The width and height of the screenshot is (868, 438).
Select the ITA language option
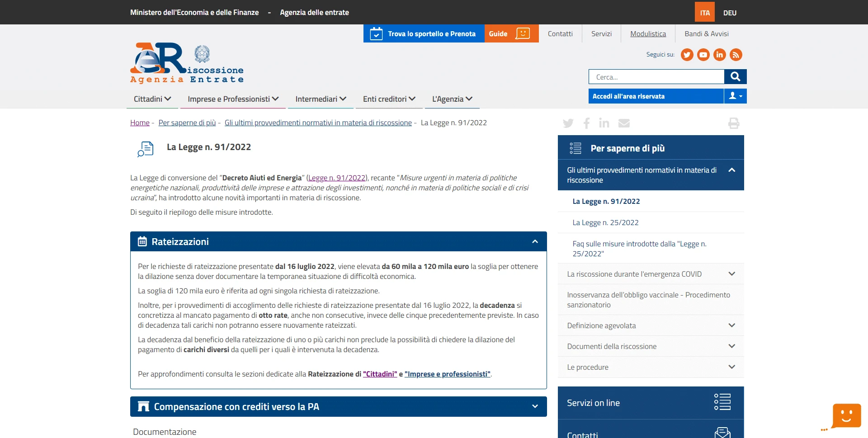pos(705,13)
